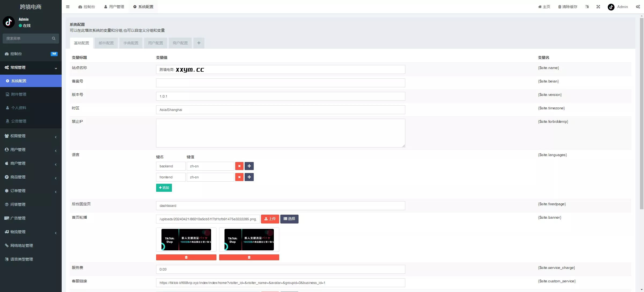Open 个人资料 in sidebar
This screenshot has width=644, height=292.
[31, 108]
